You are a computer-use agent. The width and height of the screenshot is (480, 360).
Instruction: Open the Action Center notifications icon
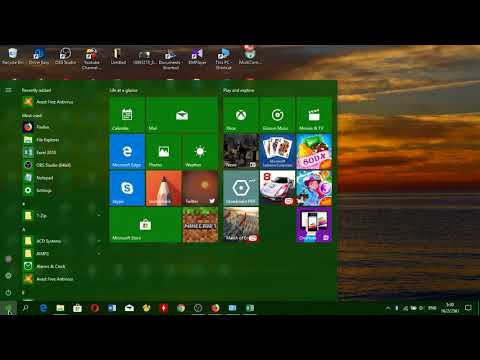click(468, 308)
